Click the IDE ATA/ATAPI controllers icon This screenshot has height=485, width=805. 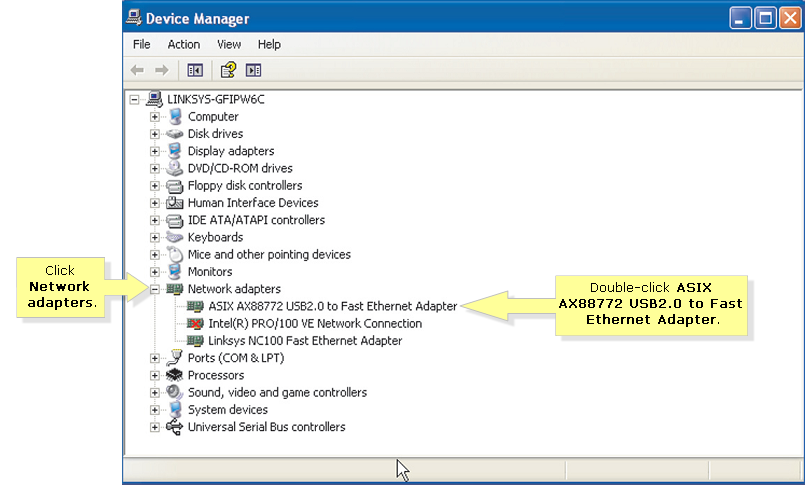(175, 220)
